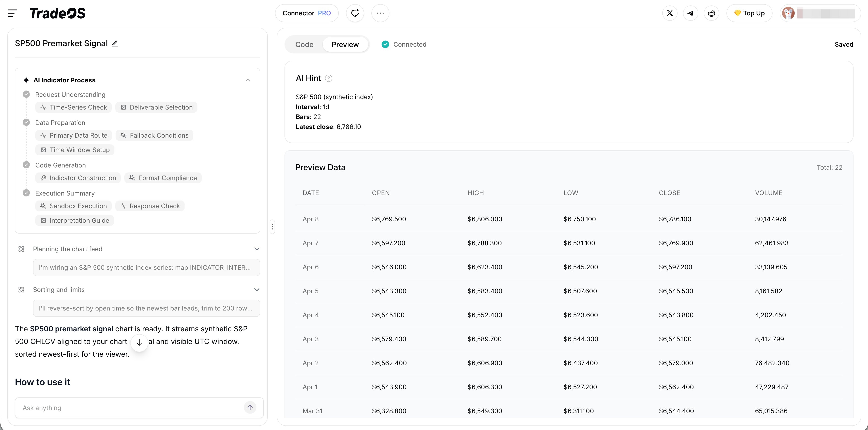Click the pencil icon to rename SP500 Premarket Signal

pos(115,43)
